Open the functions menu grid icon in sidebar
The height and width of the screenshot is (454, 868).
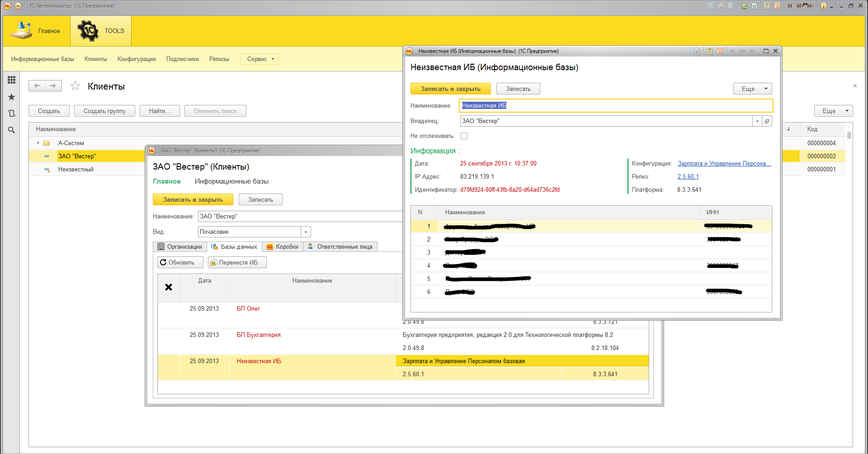click(x=12, y=80)
